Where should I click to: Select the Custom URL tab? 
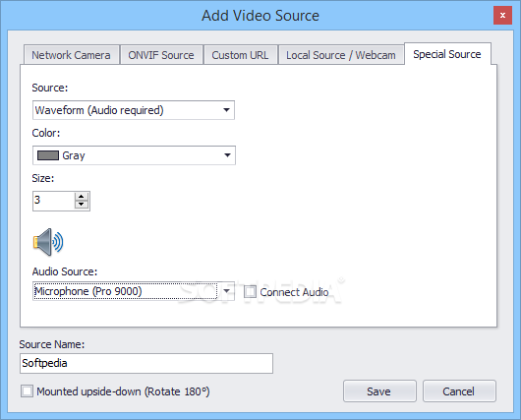click(x=240, y=55)
